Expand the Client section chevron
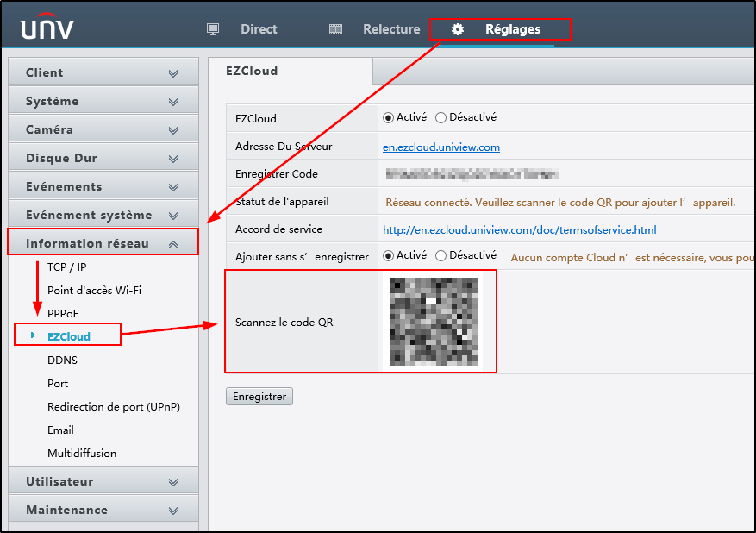756x533 pixels. (x=173, y=73)
